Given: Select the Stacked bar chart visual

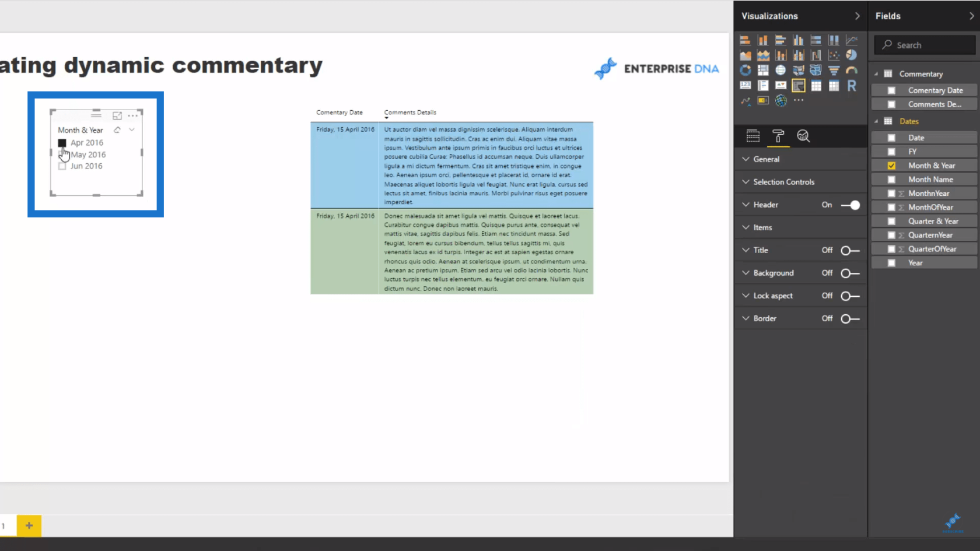Looking at the screenshot, I should (x=745, y=40).
